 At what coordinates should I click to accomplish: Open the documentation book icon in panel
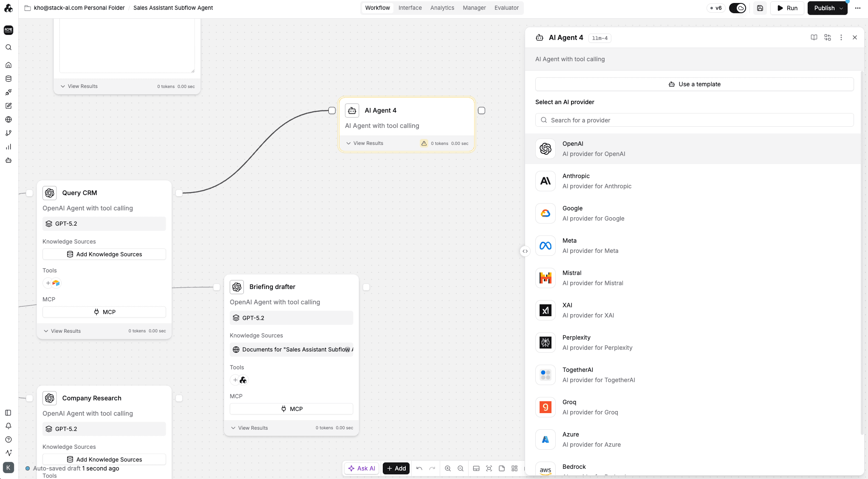click(814, 37)
